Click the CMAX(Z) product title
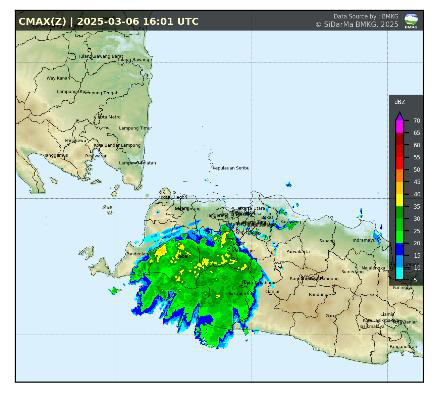 [42, 22]
